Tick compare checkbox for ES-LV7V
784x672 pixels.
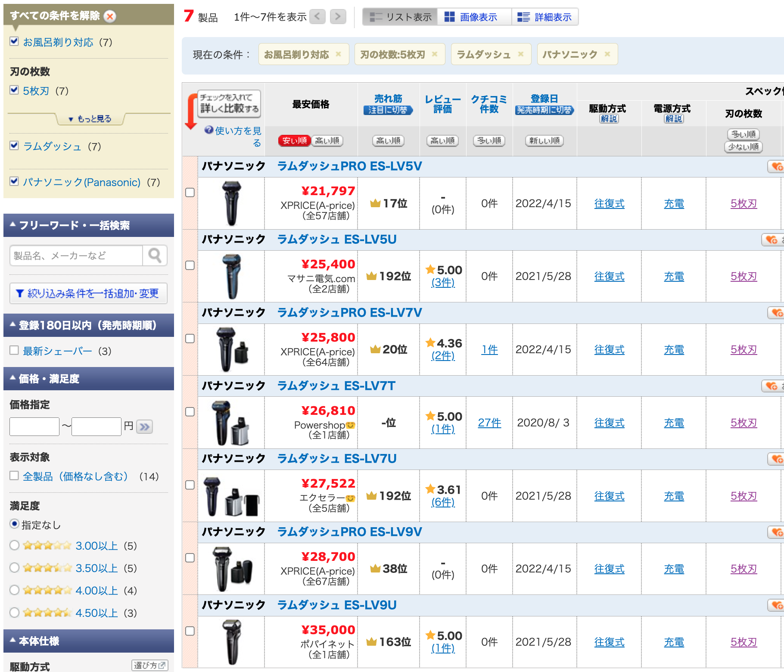pos(190,339)
